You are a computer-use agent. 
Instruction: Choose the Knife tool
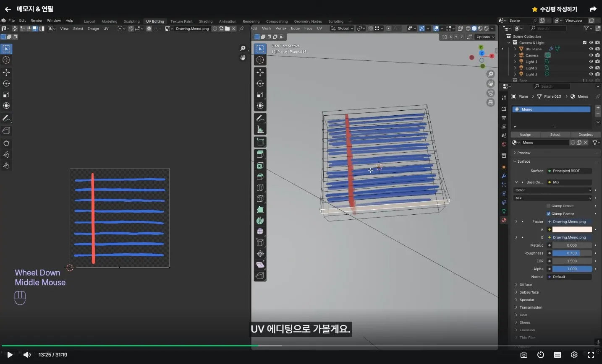pos(260,198)
